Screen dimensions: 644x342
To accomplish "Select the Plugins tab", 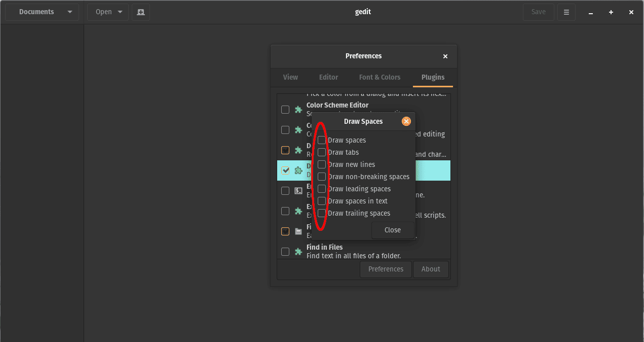I will coord(433,77).
